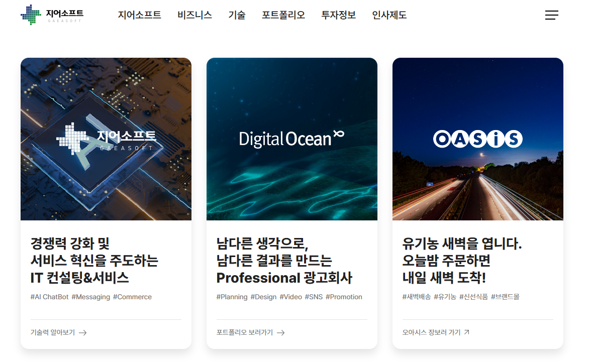
Task: Click the Professional 광고회사 card heading
Action: 284,261
